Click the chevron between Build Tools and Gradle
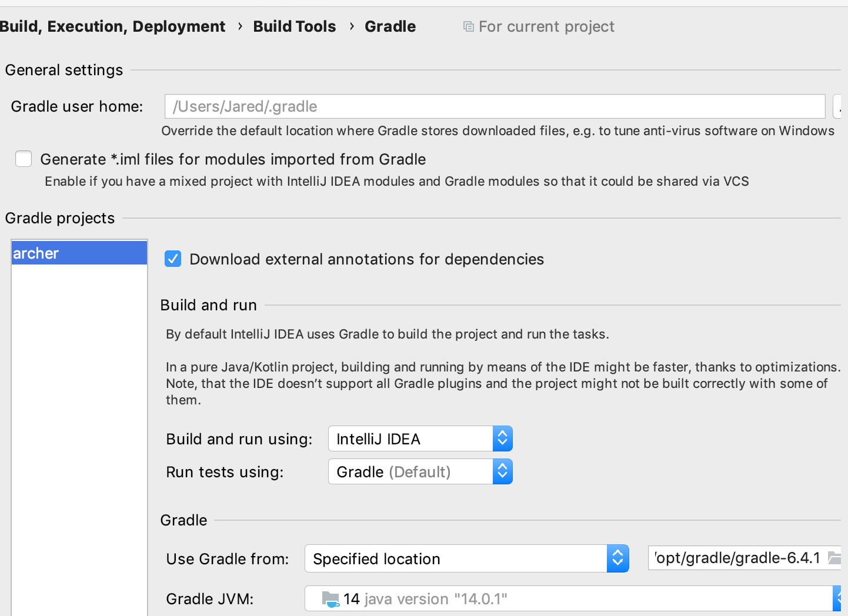Viewport: 848px width, 616px height. tap(351, 26)
